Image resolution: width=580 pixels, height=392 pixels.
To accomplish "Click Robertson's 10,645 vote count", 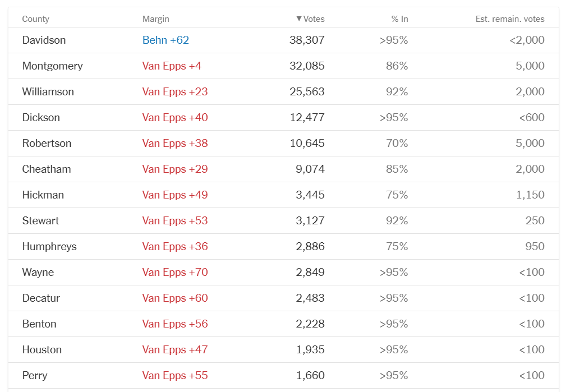I will coord(307,143).
